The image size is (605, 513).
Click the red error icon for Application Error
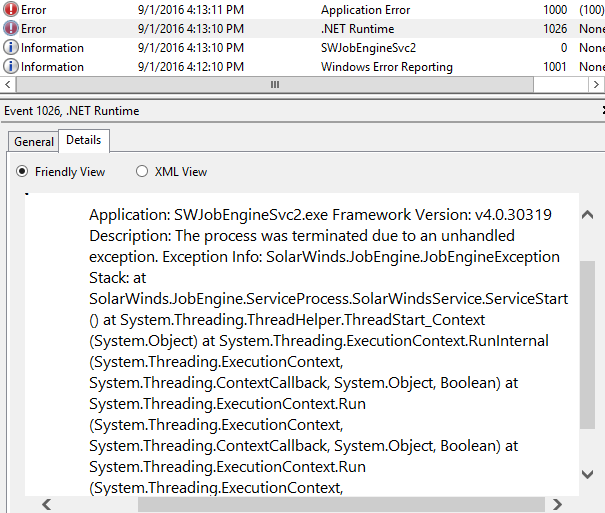[10, 9]
